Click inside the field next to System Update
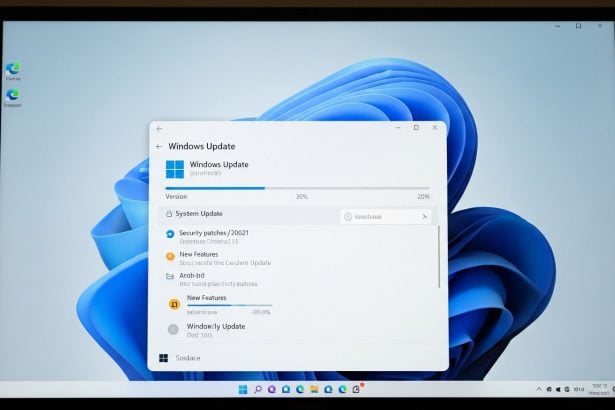The image size is (615, 410). 386,217
